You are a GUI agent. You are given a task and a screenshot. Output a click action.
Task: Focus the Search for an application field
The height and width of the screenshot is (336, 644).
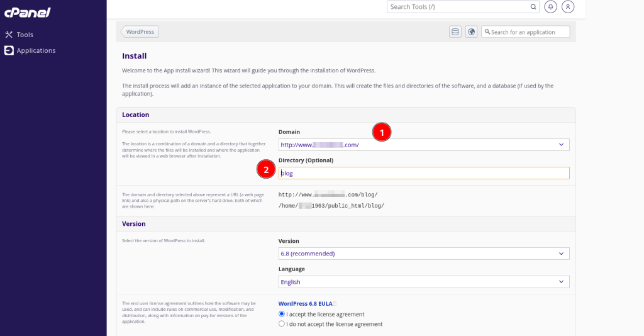[525, 31]
